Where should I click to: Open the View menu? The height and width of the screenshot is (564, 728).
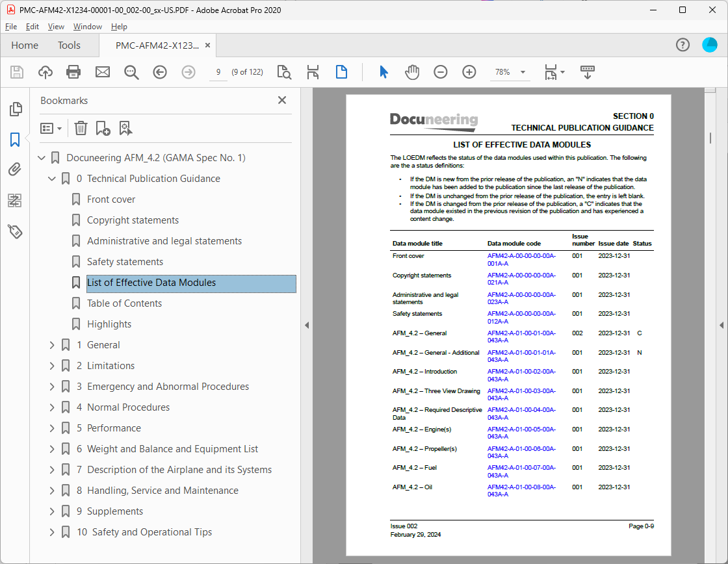click(56, 27)
